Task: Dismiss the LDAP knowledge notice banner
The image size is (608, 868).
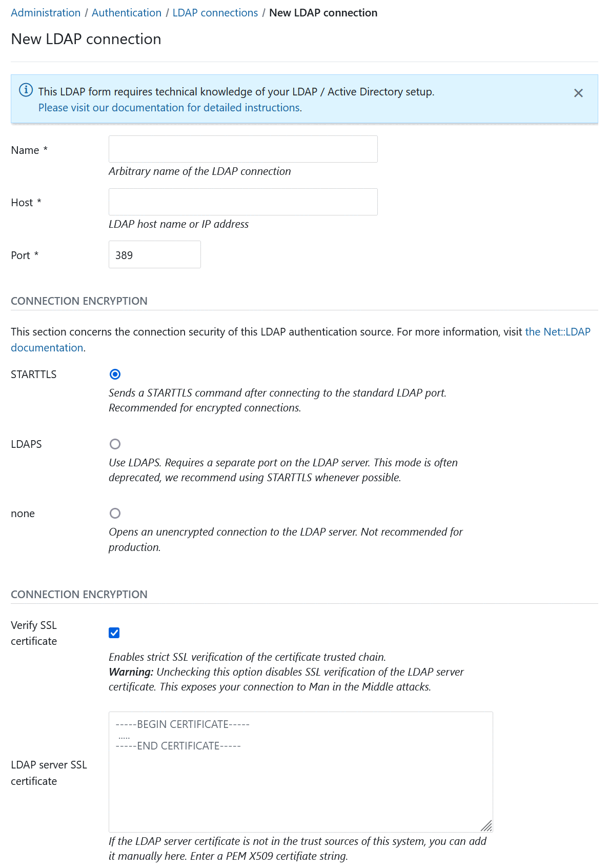Action: pyautogui.click(x=579, y=93)
